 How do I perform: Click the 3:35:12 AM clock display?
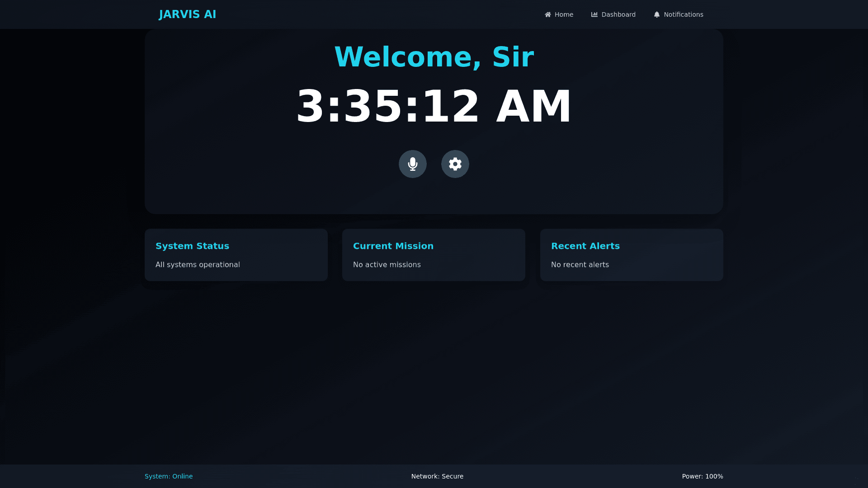434,107
